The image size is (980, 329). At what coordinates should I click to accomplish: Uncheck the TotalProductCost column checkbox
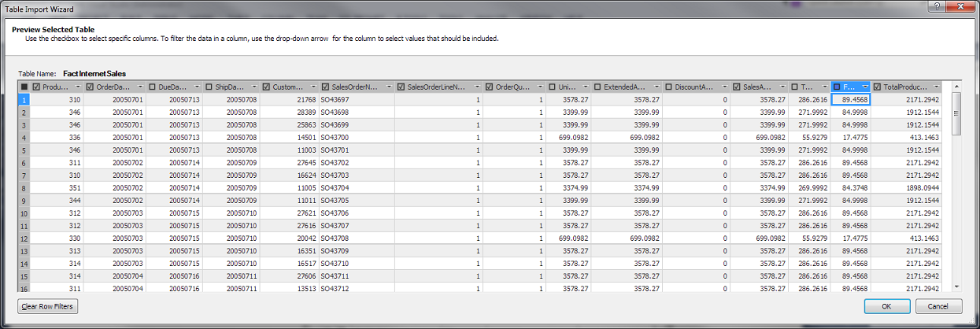click(x=878, y=87)
